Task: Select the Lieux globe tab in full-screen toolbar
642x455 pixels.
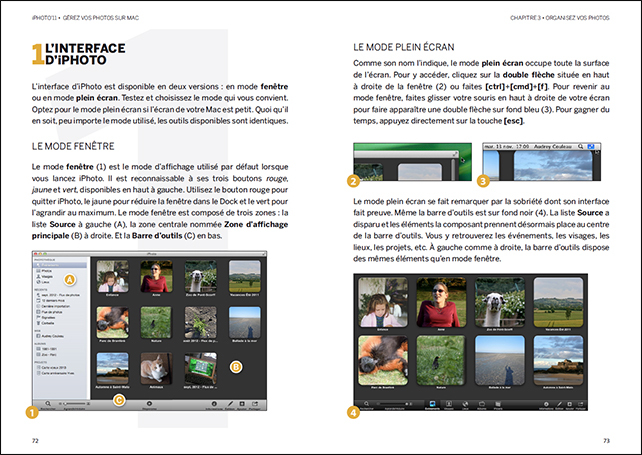Action: [x=465, y=404]
